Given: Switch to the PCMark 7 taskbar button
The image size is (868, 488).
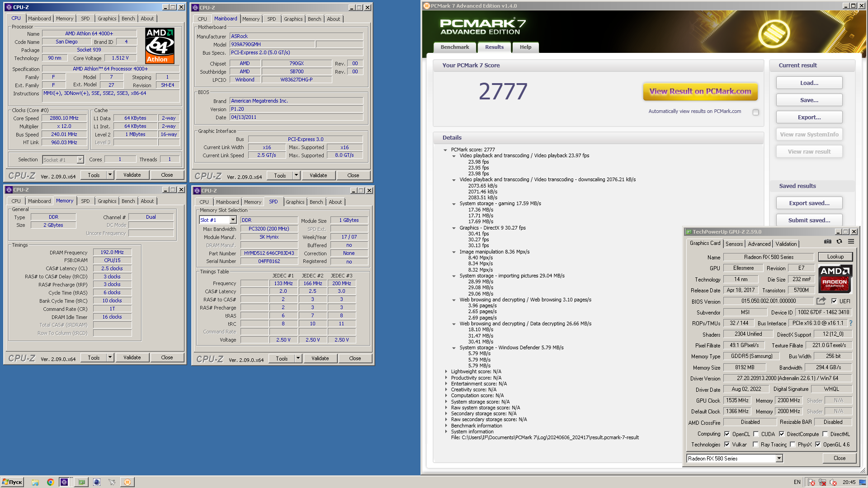Looking at the screenshot, I should pyautogui.click(x=127, y=482).
